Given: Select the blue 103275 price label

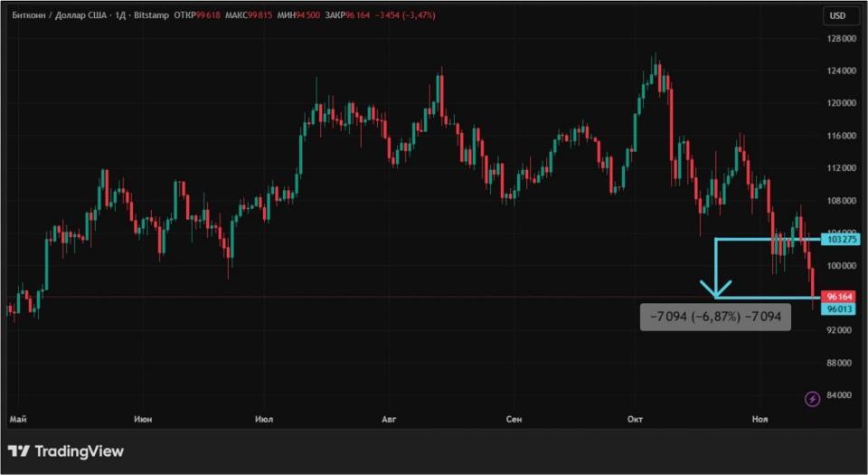Looking at the screenshot, I should pos(839,239).
